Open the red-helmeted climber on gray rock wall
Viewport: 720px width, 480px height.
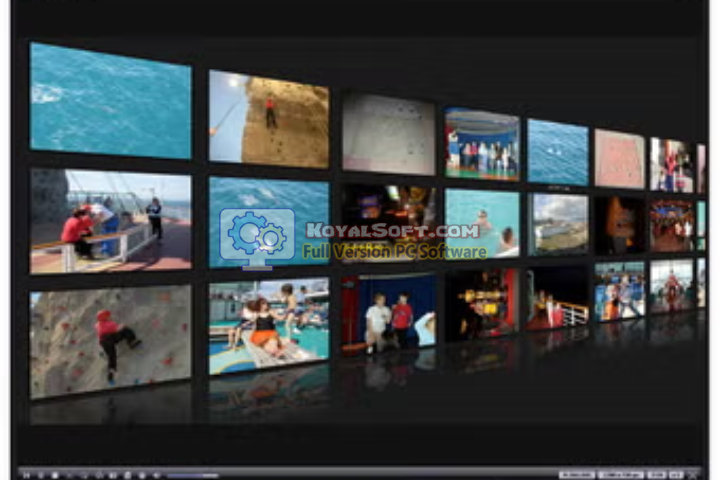(x=110, y=342)
